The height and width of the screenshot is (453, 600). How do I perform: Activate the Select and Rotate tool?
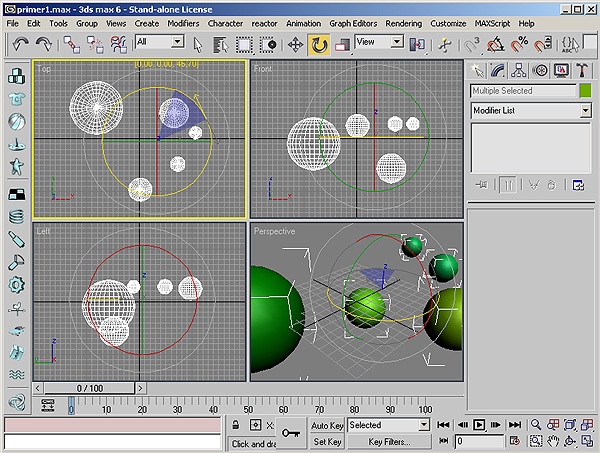pos(320,44)
